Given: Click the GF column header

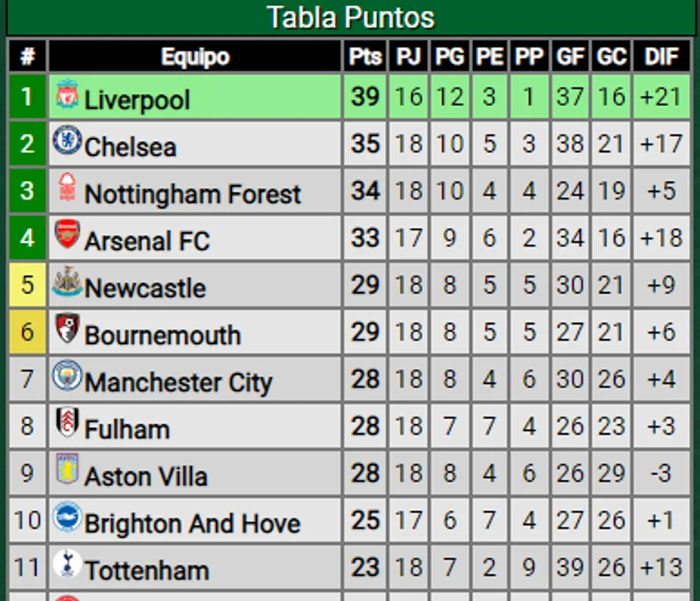Looking at the screenshot, I should 570,56.
